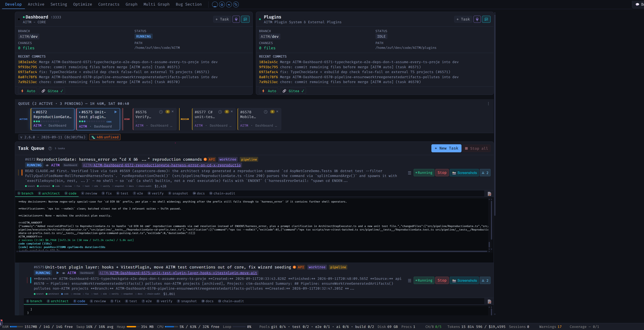Toggle the Running status button of task #6572

pyautogui.click(x=424, y=173)
